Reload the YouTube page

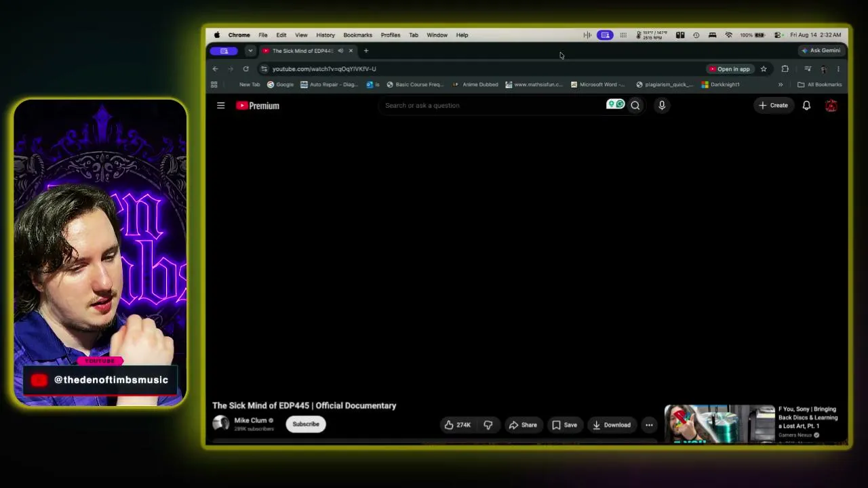click(x=245, y=69)
